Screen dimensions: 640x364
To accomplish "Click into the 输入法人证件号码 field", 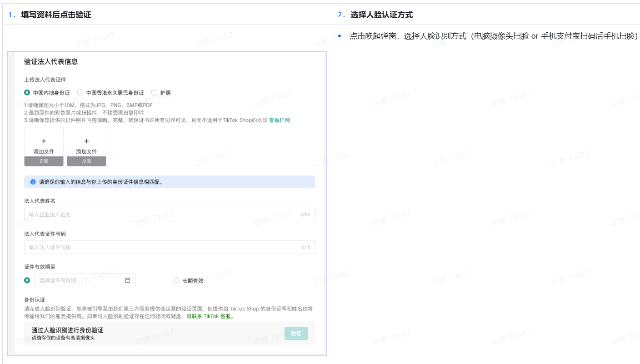I will [164, 247].
